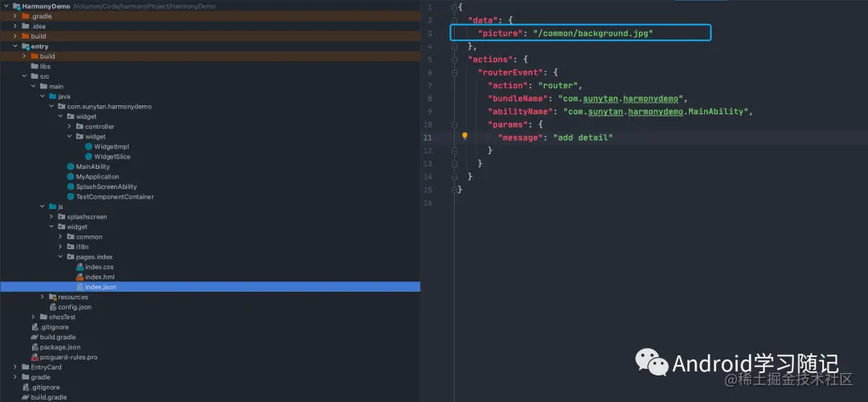Click the class icon beside WidgetSlice

pos(88,157)
